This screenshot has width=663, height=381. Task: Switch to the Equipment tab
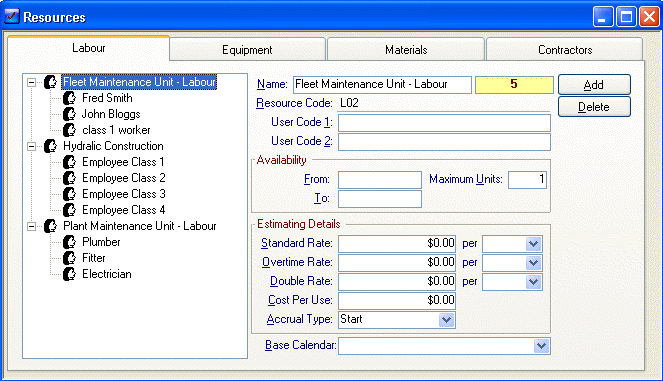[x=247, y=50]
